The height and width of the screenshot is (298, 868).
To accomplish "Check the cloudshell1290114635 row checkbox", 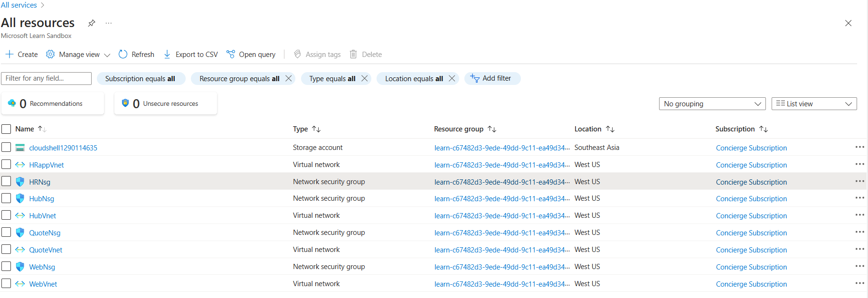I will (6, 147).
